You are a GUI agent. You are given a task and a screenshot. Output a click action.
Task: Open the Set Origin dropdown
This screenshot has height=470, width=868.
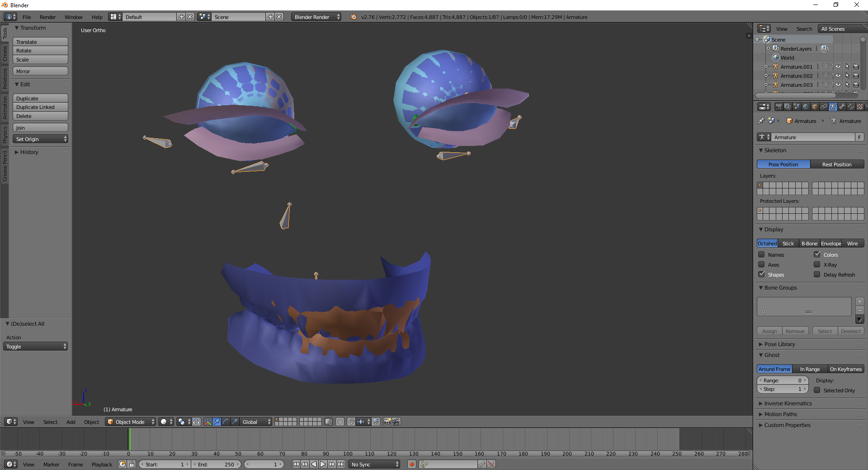40,139
